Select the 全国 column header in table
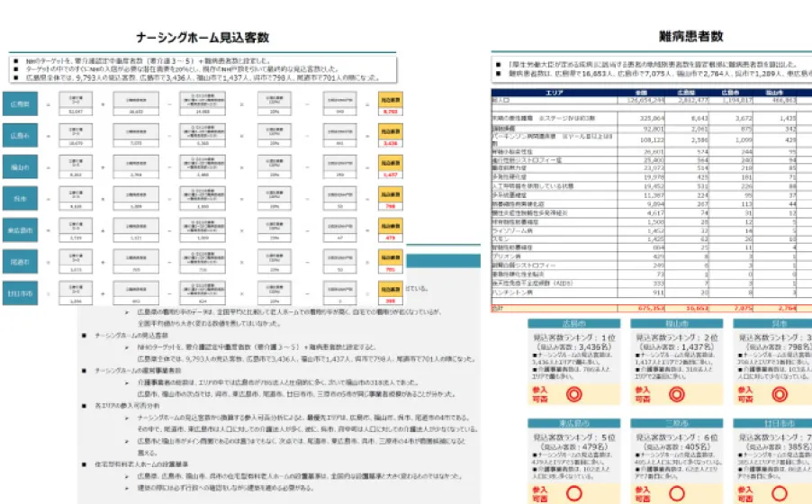This screenshot has height=504, width=812. [x=641, y=92]
